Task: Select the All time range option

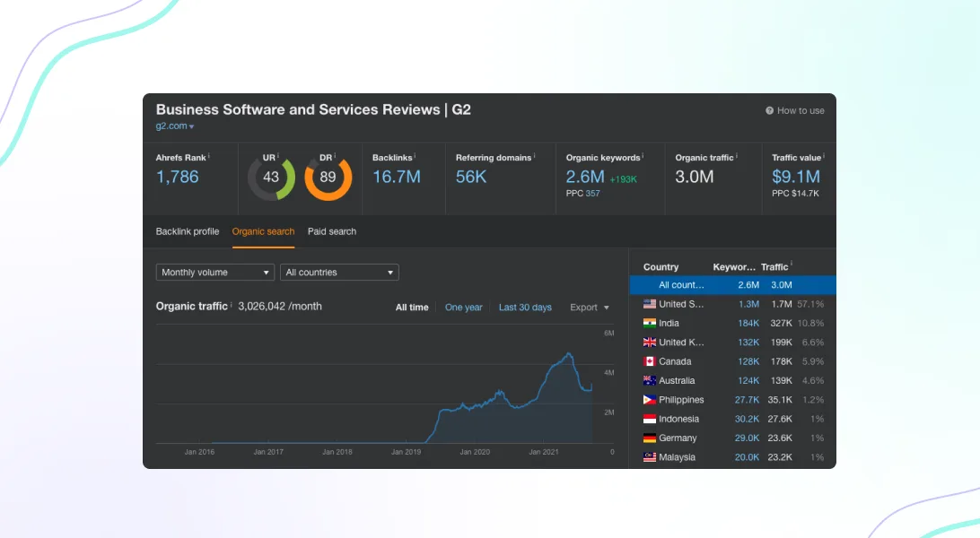Action: click(412, 307)
